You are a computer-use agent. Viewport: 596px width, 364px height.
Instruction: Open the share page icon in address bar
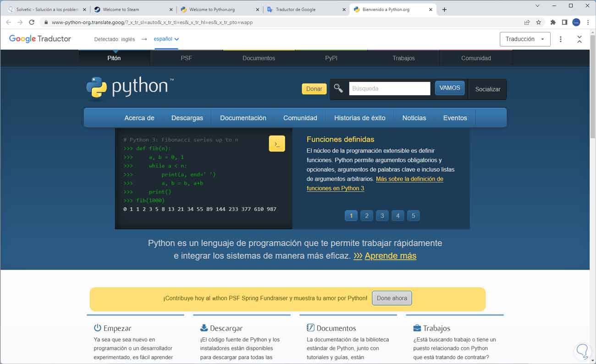527,22
